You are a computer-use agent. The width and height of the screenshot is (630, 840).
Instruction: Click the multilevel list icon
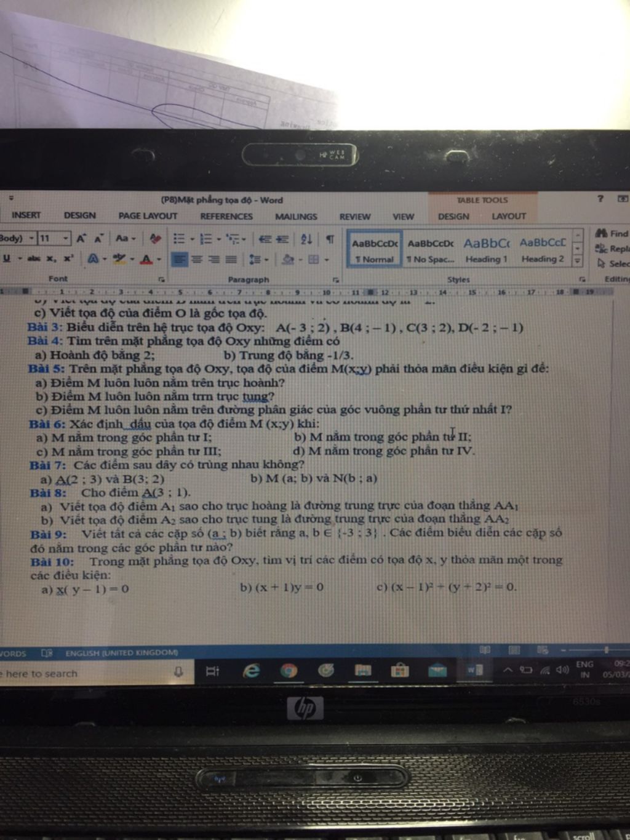tap(233, 239)
